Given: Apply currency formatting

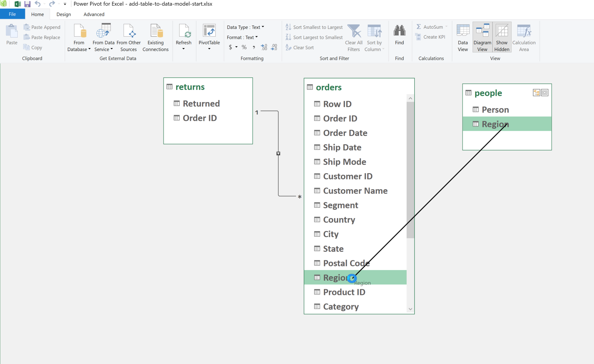Looking at the screenshot, I should point(231,47).
